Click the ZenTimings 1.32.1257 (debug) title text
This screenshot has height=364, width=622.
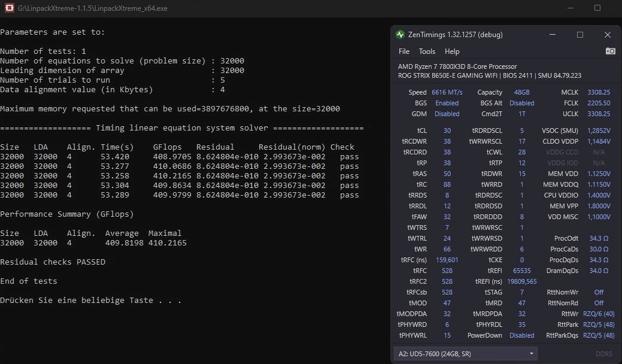pos(455,35)
